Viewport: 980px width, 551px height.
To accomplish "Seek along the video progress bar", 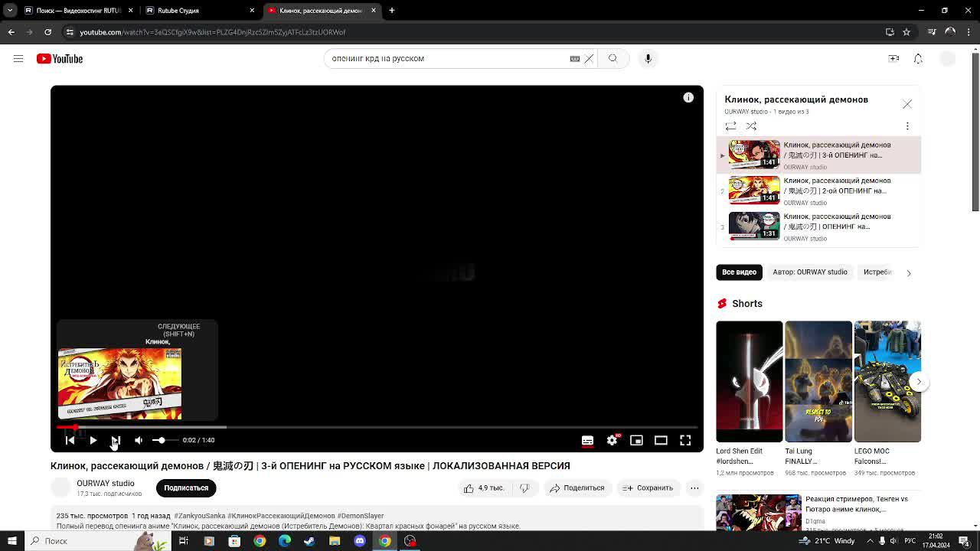I will coord(377,427).
